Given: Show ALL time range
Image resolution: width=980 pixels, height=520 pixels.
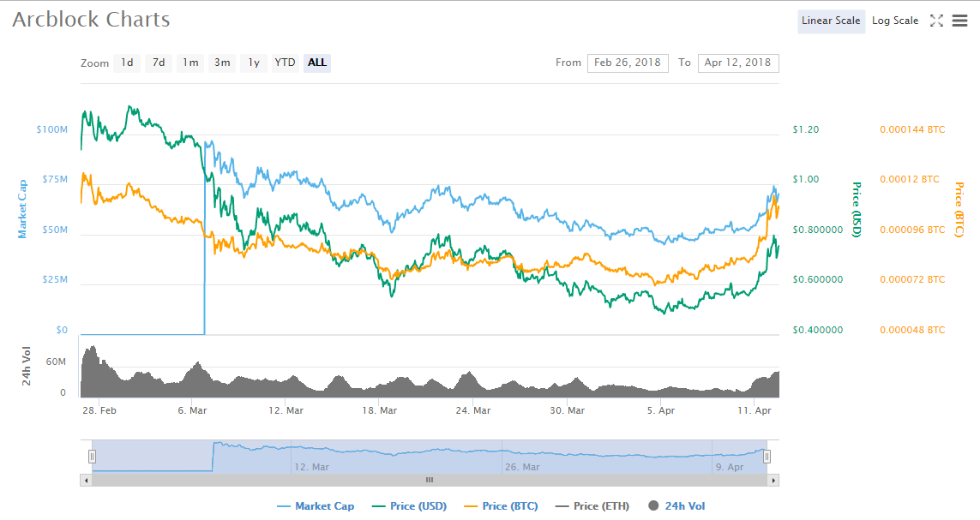Looking at the screenshot, I should pos(317,63).
